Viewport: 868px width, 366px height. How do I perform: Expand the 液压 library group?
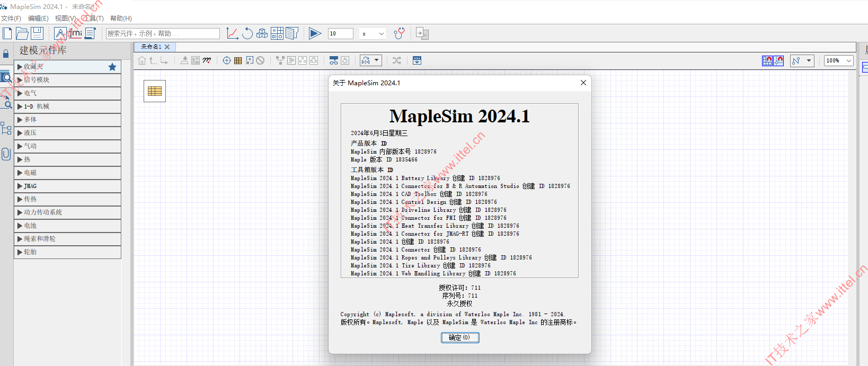click(x=67, y=133)
